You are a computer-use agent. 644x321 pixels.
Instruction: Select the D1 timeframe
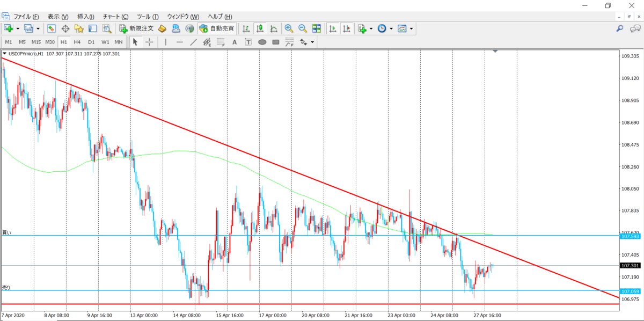click(91, 42)
